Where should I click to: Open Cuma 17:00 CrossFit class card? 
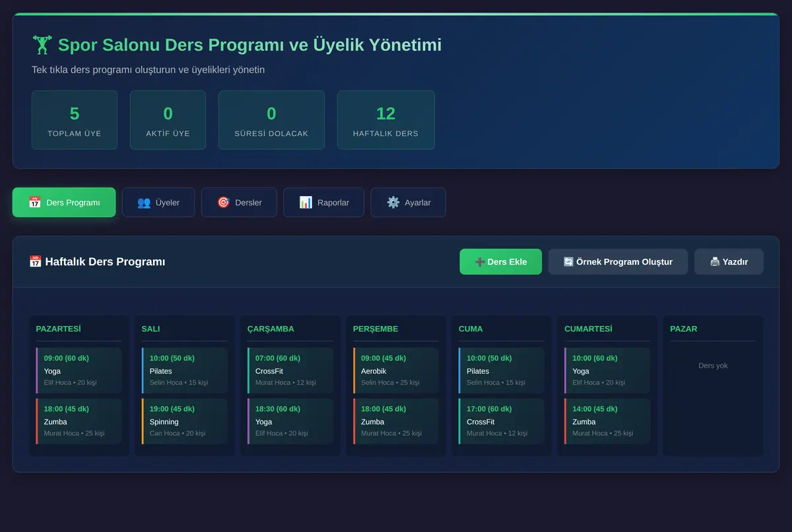(x=502, y=421)
